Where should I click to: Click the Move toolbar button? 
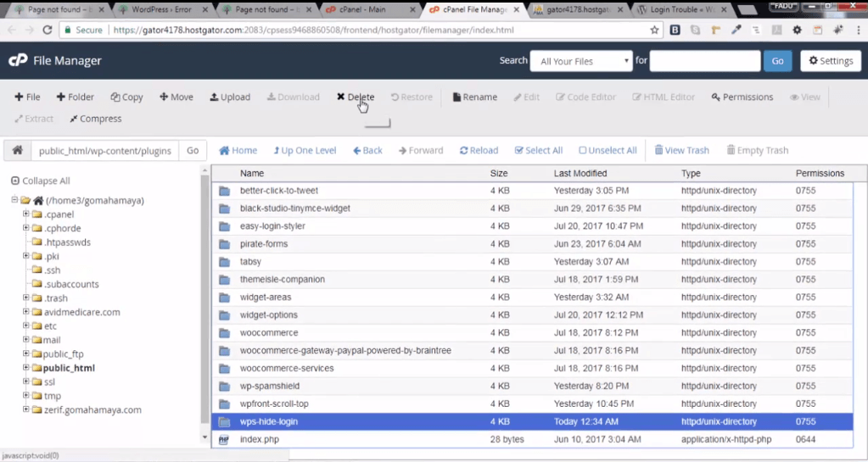click(176, 97)
